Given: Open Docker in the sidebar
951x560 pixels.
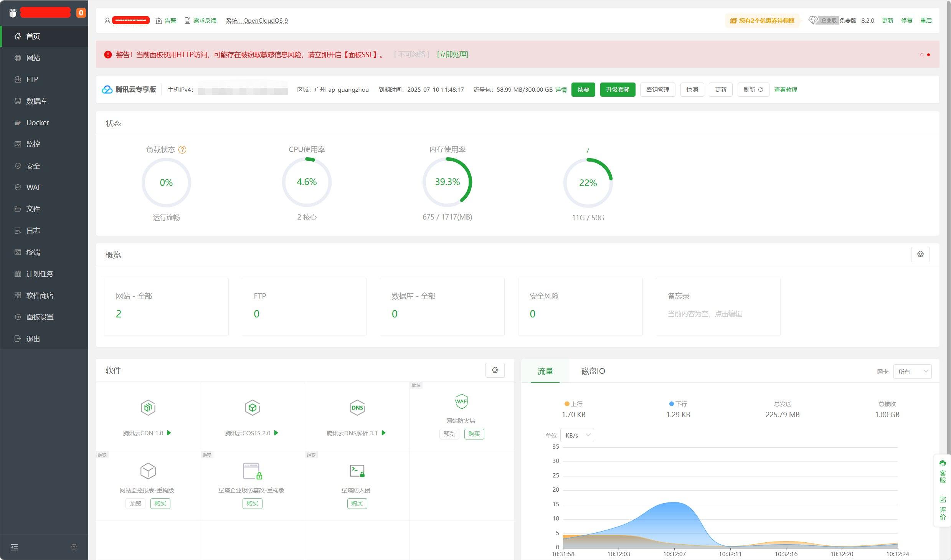Looking at the screenshot, I should click(x=45, y=122).
